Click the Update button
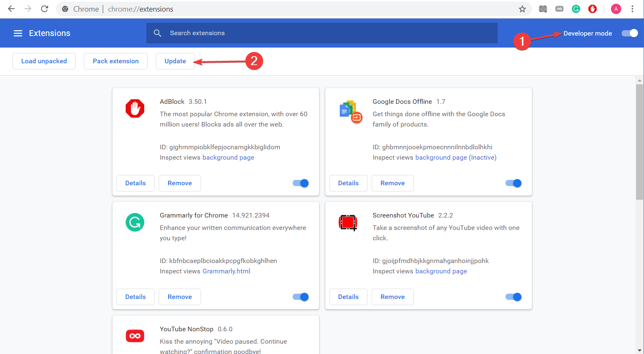Screen dimensions: 644x354 175,61
